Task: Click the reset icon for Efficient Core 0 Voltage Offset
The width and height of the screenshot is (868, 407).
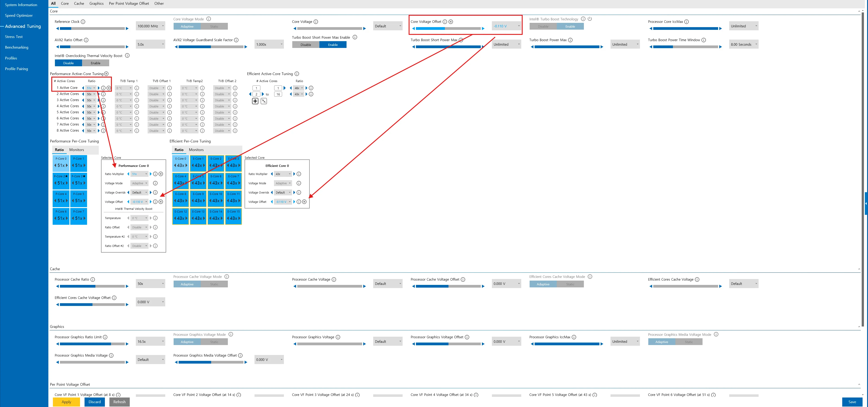Action: point(304,202)
